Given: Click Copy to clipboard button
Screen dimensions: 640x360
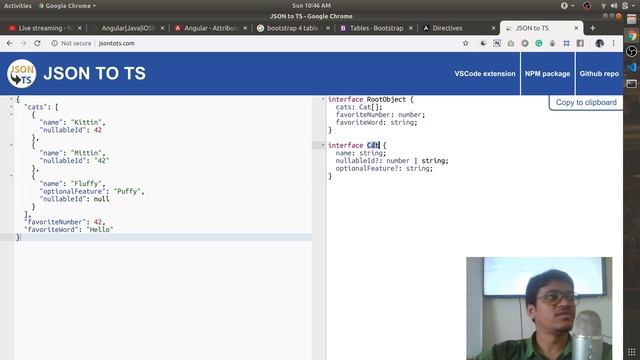Looking at the screenshot, I should point(586,102).
